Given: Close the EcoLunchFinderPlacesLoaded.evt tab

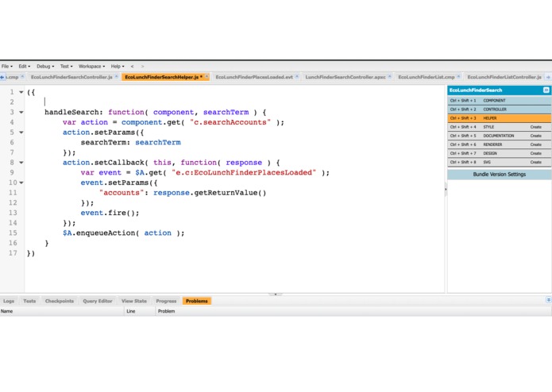Looking at the screenshot, I should 297,76.
